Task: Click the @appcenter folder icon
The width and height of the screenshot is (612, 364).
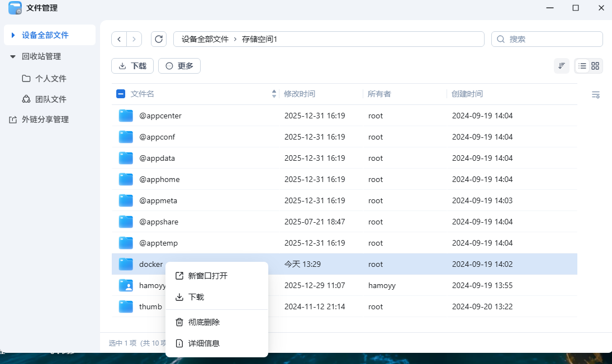Action: pos(126,116)
